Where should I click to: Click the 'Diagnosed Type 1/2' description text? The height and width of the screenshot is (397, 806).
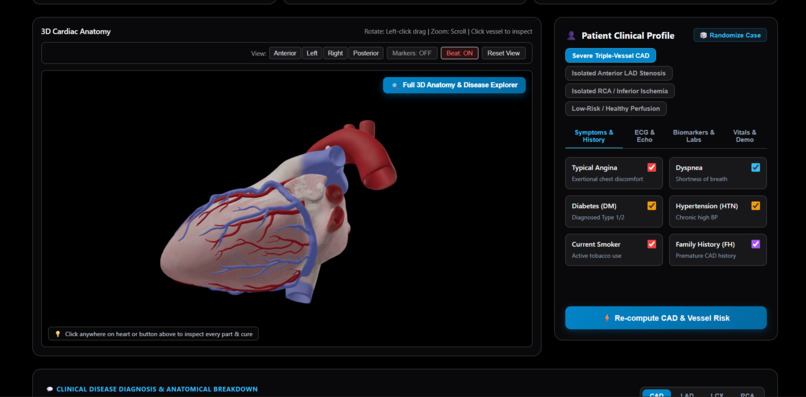598,218
